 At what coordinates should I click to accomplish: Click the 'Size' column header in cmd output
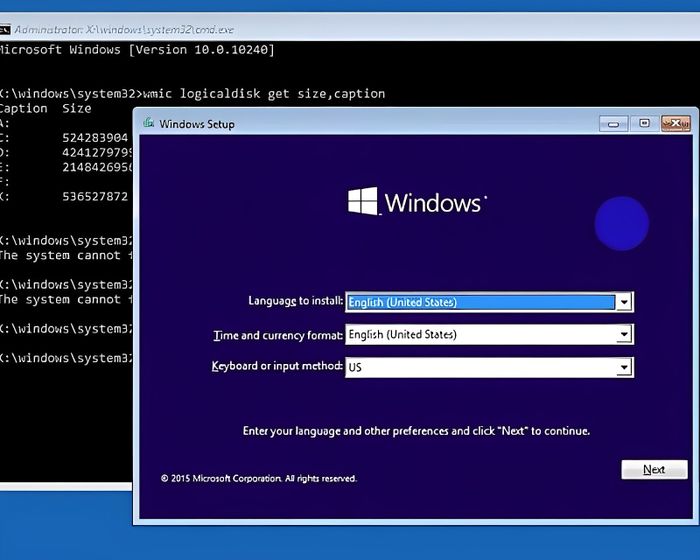pos(77,109)
